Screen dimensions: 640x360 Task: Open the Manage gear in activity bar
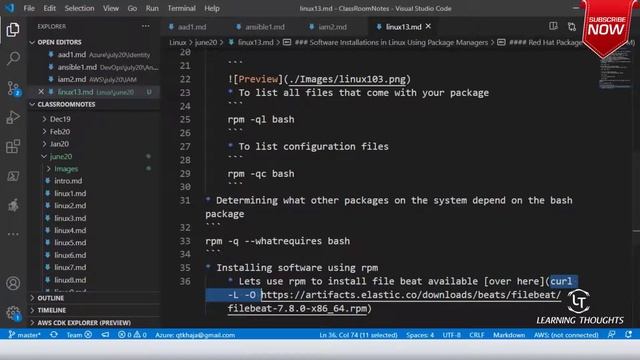coord(13,313)
